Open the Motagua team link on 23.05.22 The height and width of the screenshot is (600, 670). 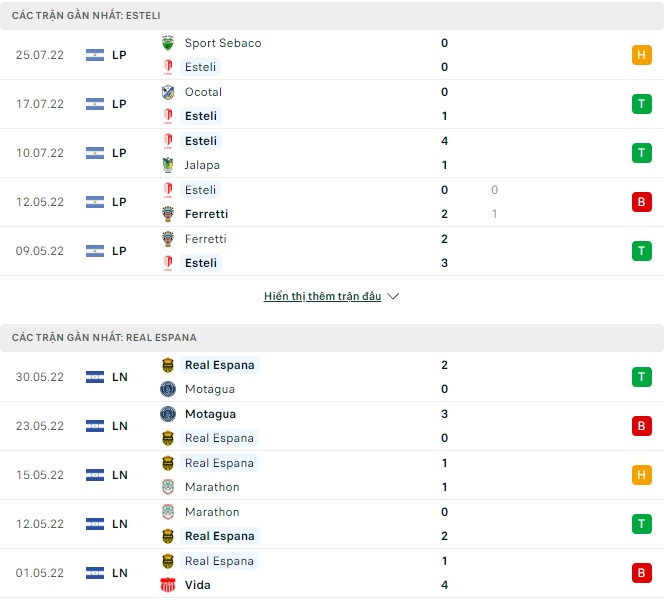click(x=210, y=414)
